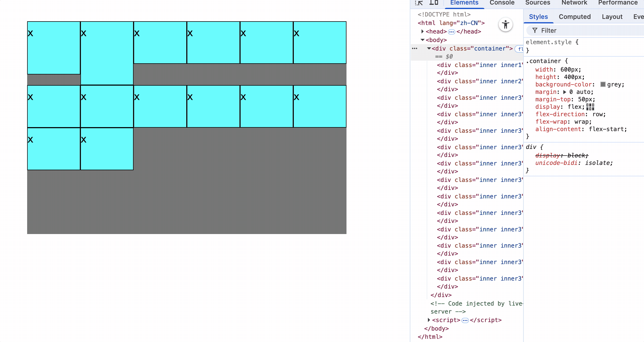Click the ellipsis badge inside head tag

(x=451, y=32)
